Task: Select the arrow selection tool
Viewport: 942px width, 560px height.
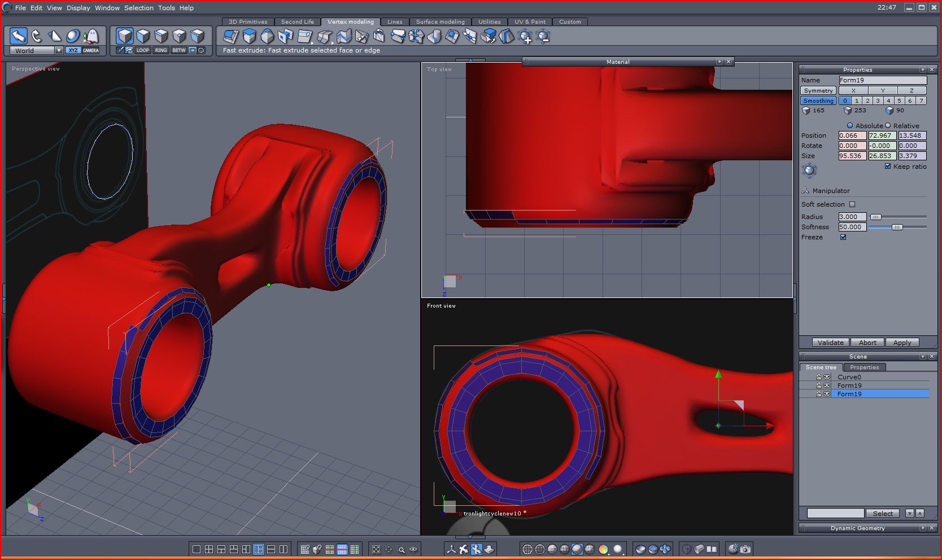Action: pos(19,36)
